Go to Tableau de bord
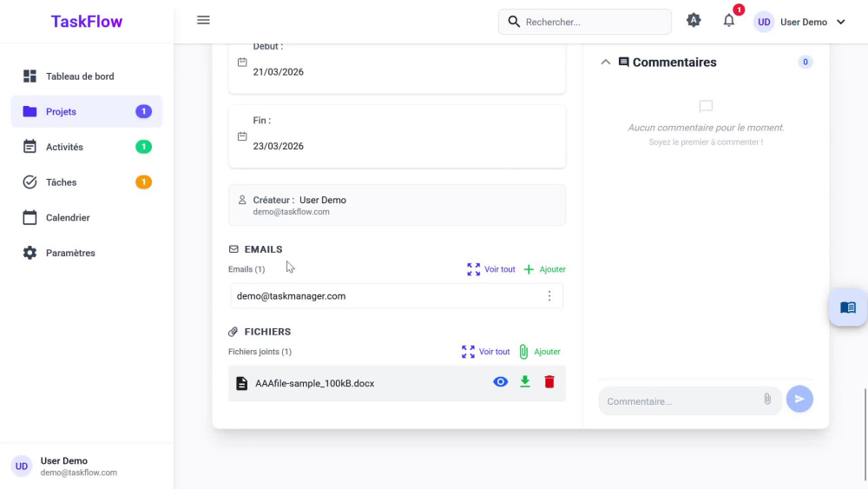 pyautogui.click(x=86, y=76)
